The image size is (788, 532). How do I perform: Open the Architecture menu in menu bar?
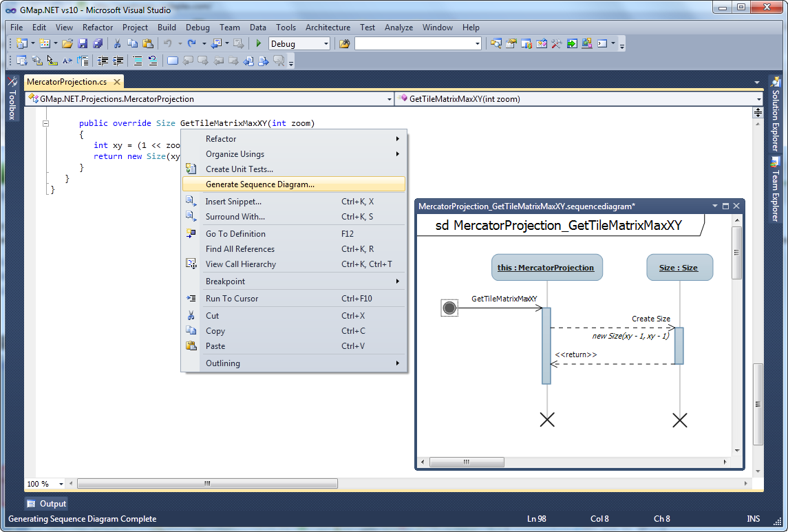click(x=328, y=28)
